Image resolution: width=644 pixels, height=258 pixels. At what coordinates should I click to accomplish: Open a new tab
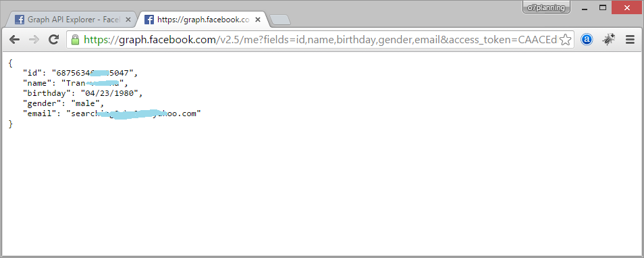pyautogui.click(x=280, y=20)
